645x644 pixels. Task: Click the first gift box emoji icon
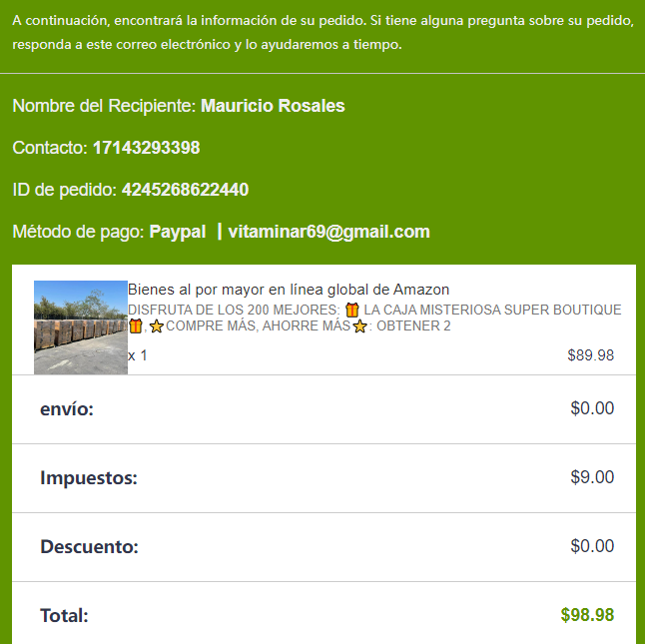click(x=352, y=310)
